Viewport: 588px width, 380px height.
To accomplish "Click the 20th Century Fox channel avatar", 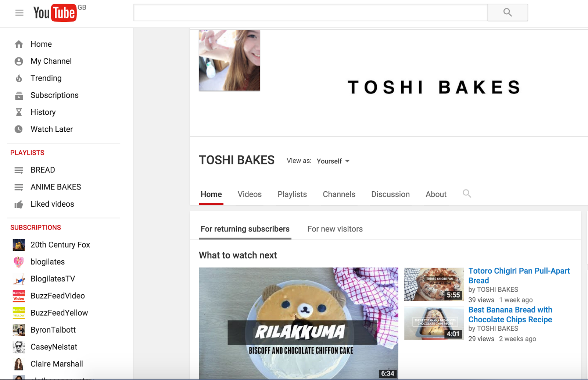I will [x=19, y=245].
